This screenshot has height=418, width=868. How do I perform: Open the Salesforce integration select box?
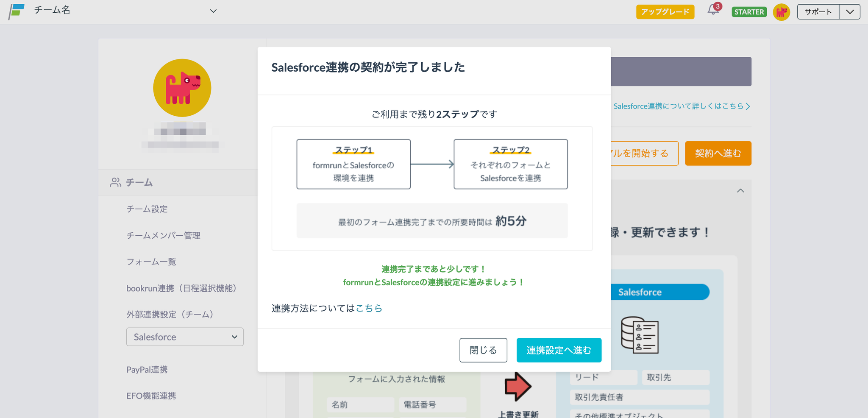tap(185, 337)
